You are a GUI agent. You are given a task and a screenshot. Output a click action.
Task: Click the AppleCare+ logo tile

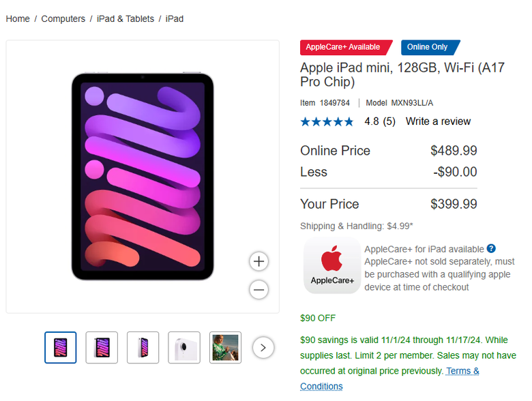pos(332,265)
